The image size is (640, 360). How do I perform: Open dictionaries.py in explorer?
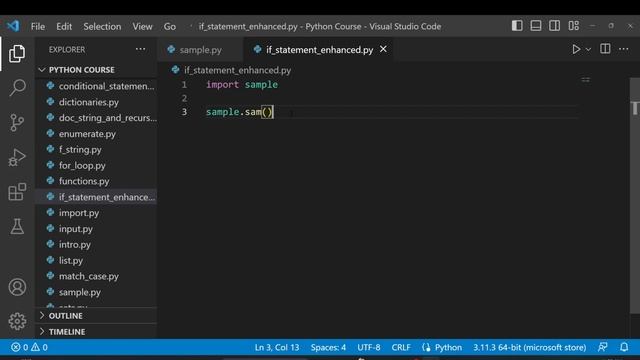(96, 102)
